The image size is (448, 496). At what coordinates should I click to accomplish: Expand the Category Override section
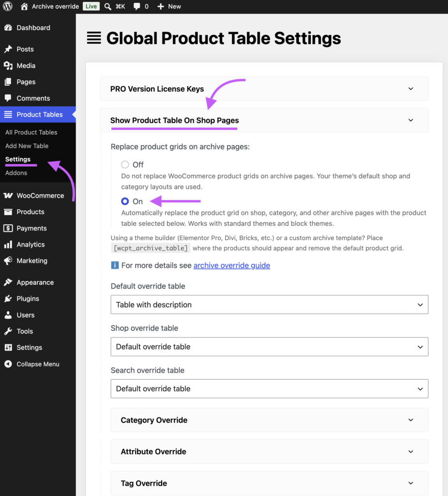[270, 420]
